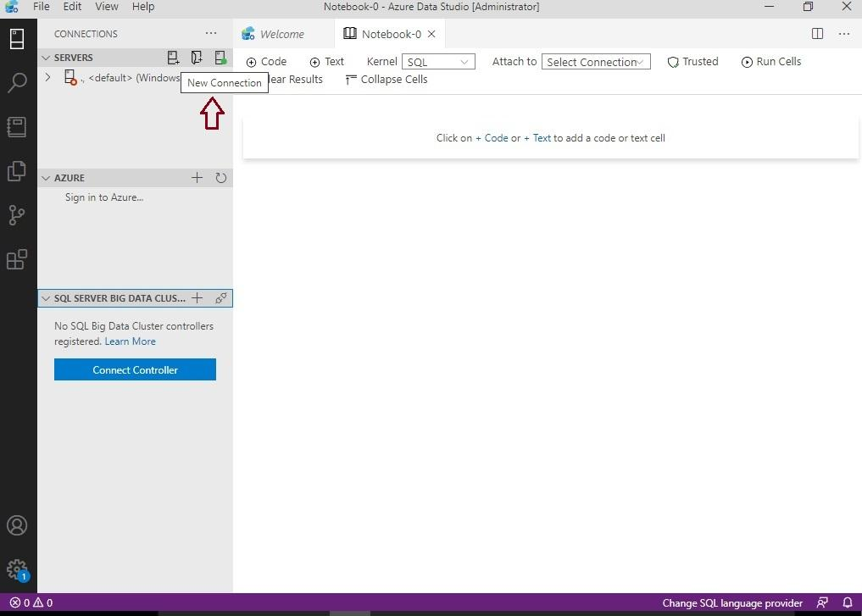Click Change SQL language provider
This screenshot has width=862, height=616.
point(732,602)
